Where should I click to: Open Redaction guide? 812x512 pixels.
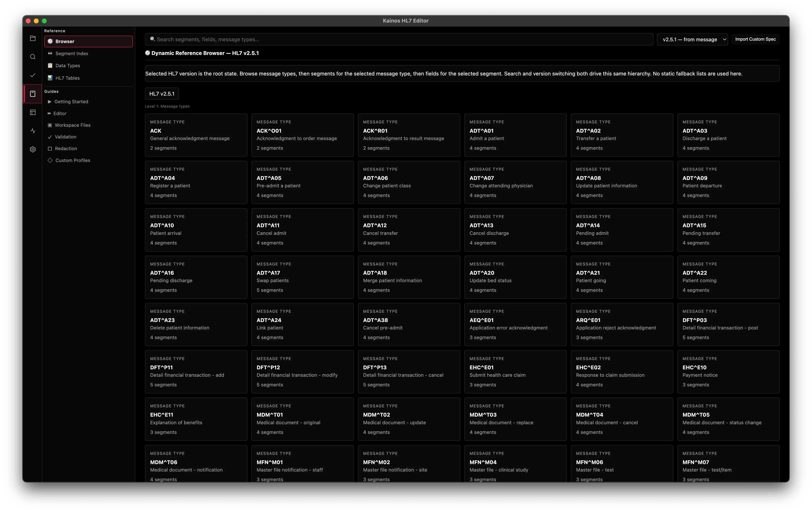[88, 149]
